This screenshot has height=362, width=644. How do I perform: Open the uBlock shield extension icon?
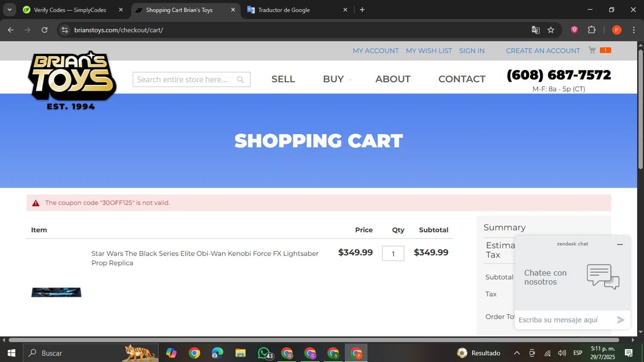click(x=574, y=30)
